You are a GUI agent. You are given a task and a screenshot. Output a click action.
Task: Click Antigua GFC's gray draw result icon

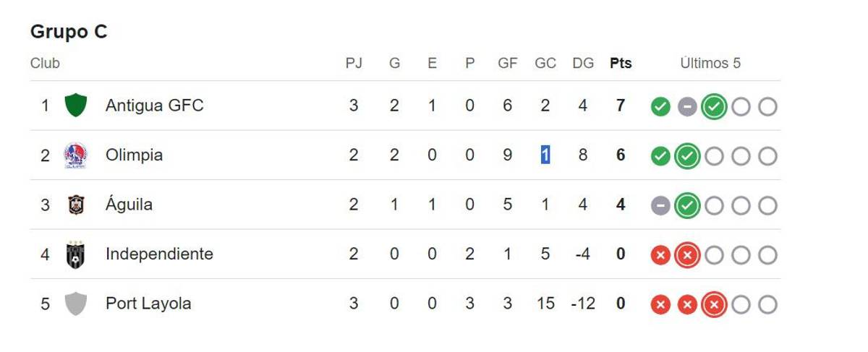tap(687, 107)
